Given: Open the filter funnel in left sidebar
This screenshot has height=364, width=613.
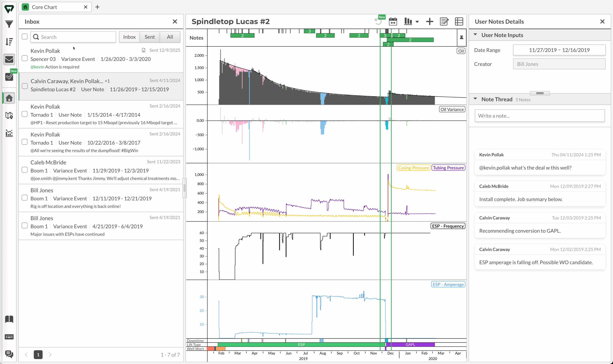Looking at the screenshot, I should tap(9, 24).
